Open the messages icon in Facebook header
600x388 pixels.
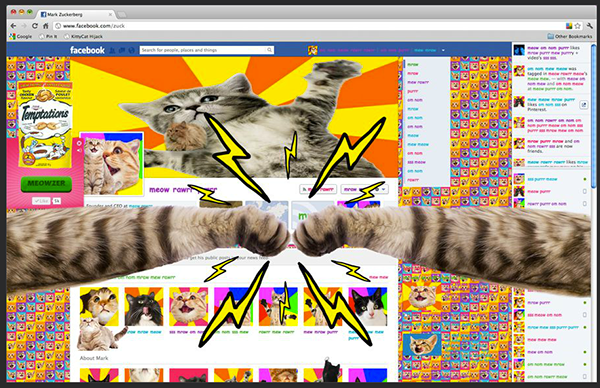click(x=122, y=50)
